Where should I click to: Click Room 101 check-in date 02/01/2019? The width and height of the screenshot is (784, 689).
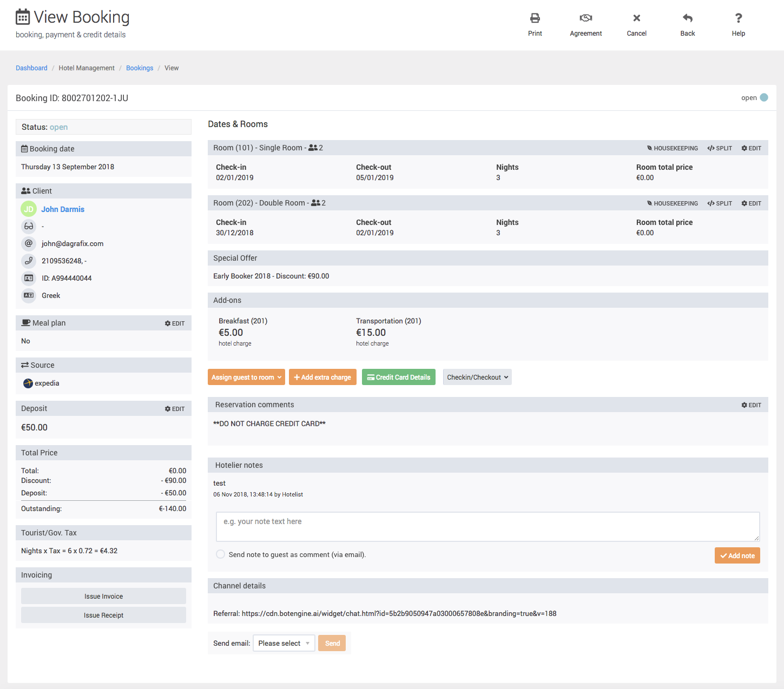234,177
